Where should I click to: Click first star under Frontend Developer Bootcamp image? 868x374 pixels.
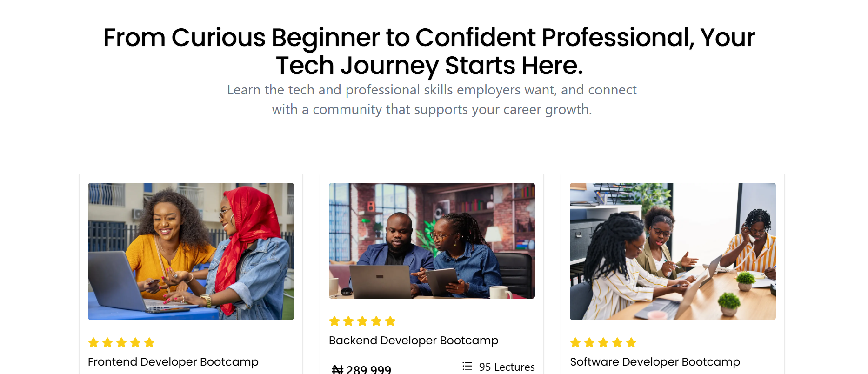click(93, 343)
